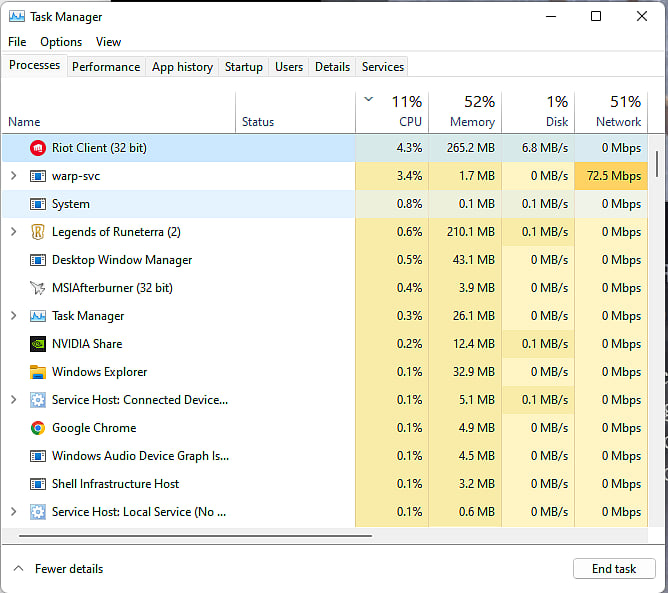Screen dimensions: 668x593
Task: Maximize the Task Manager window
Action: 596,17
